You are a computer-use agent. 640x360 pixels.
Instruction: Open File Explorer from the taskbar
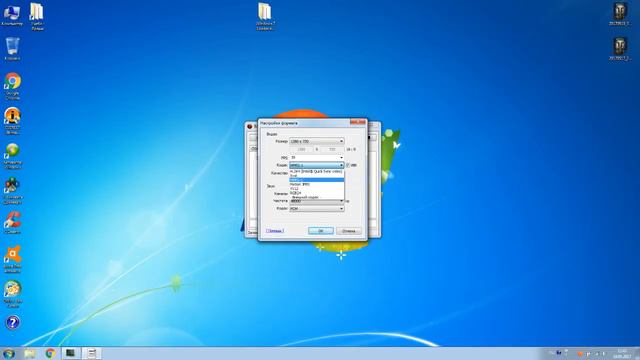pos(29,353)
